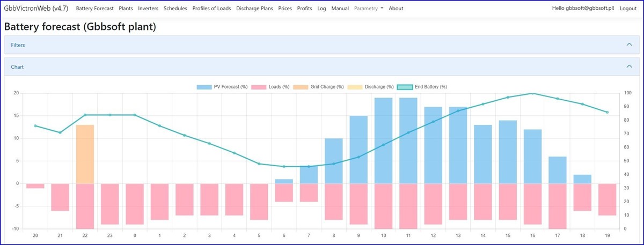Click the Discharge (%) legend color box
This screenshot has width=644, height=245.
(354, 87)
